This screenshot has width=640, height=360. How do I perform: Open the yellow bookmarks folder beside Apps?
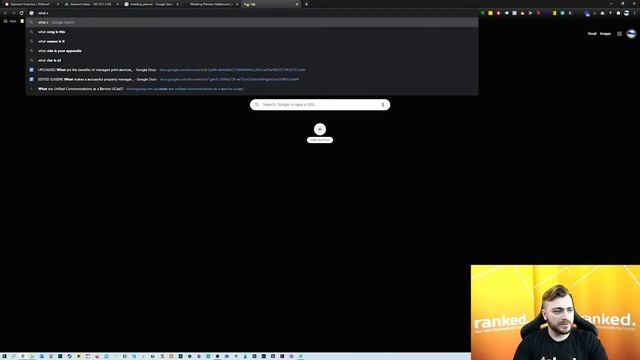tap(22, 21)
